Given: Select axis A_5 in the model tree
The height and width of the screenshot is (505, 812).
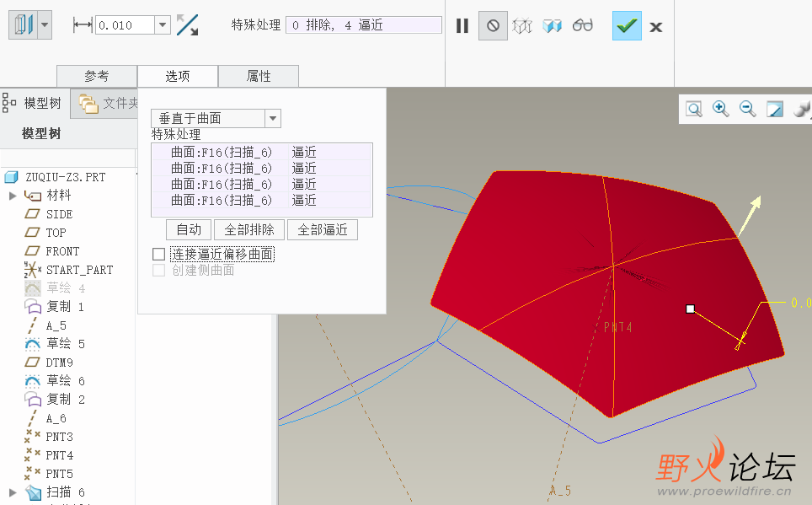Looking at the screenshot, I should (x=56, y=325).
